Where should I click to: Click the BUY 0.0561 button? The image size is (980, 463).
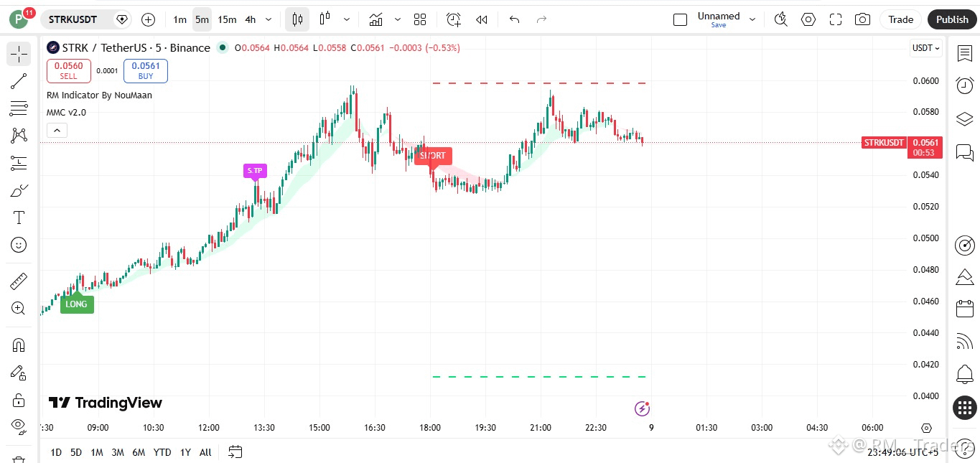[146, 70]
